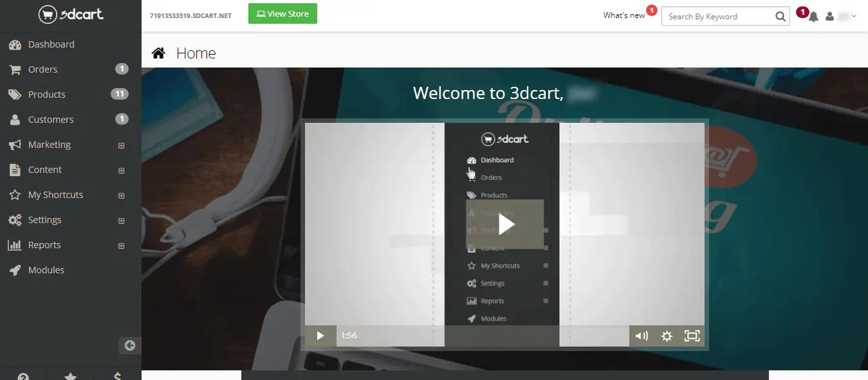Expand the Settings submenu plus

click(x=121, y=221)
